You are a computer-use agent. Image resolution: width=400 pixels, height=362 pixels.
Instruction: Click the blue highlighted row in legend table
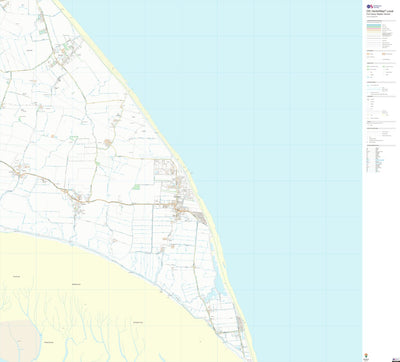[379, 160]
